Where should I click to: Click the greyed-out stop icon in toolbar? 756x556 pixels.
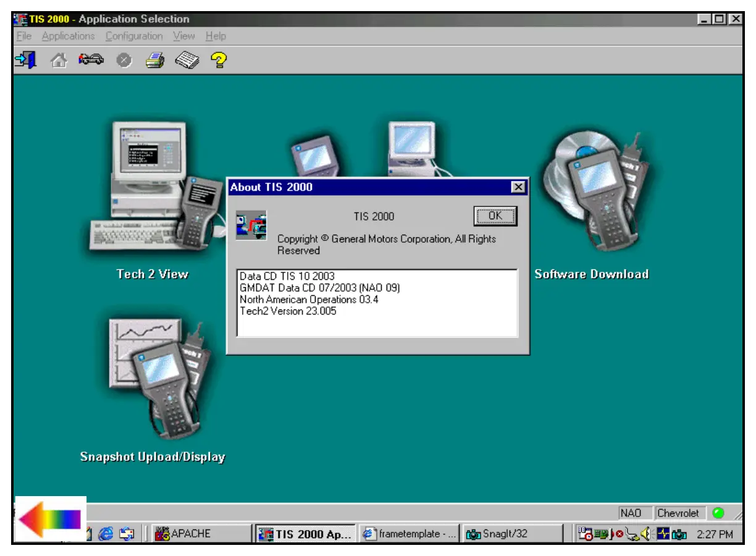point(124,61)
